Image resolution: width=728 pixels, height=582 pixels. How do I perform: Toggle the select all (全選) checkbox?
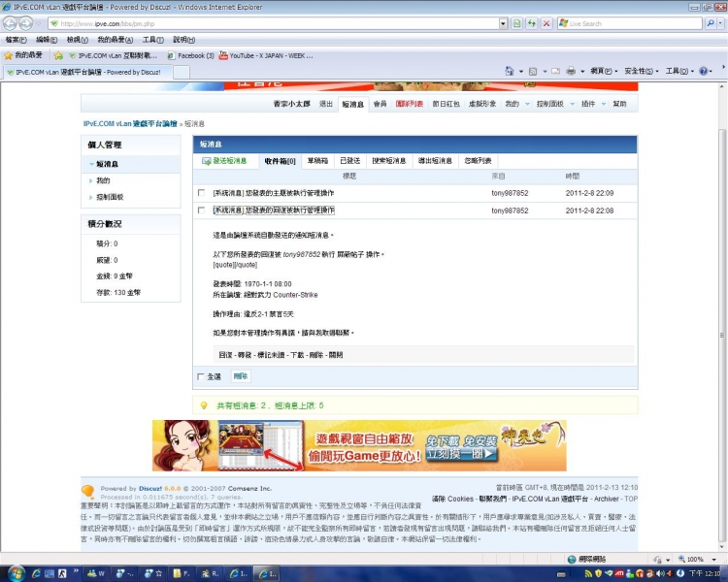pos(201,376)
